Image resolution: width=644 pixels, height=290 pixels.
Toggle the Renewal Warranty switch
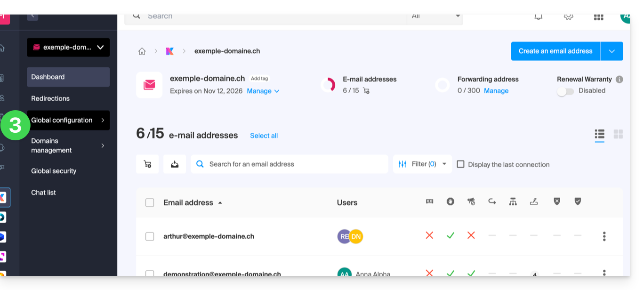coord(565,91)
